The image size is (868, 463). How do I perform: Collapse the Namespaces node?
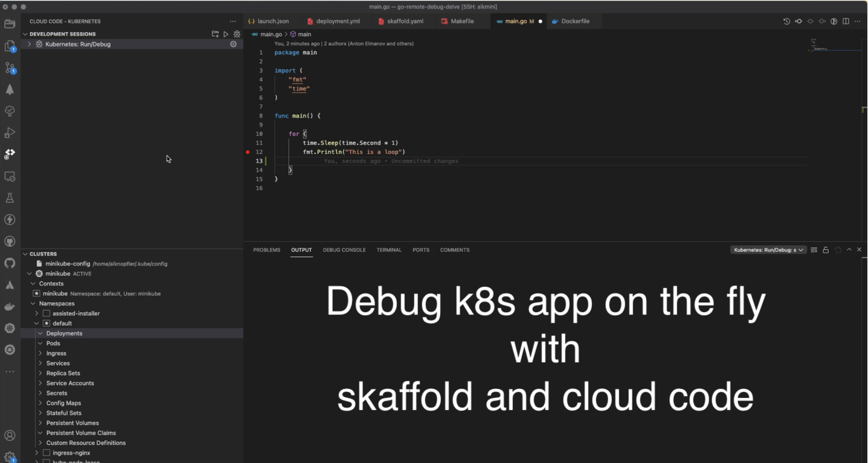coord(33,304)
